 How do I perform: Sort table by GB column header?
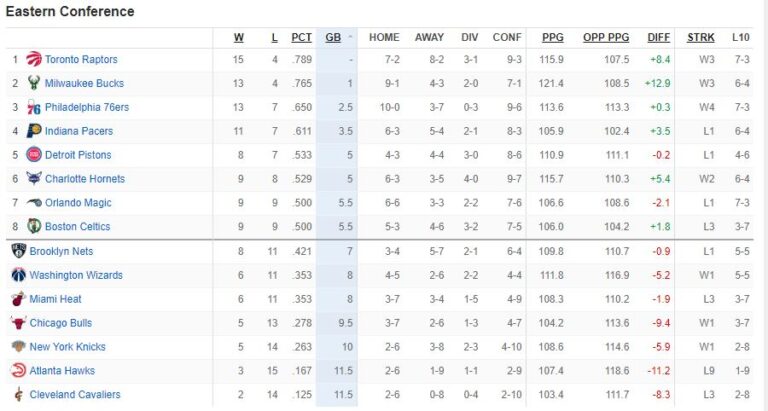pyautogui.click(x=333, y=38)
